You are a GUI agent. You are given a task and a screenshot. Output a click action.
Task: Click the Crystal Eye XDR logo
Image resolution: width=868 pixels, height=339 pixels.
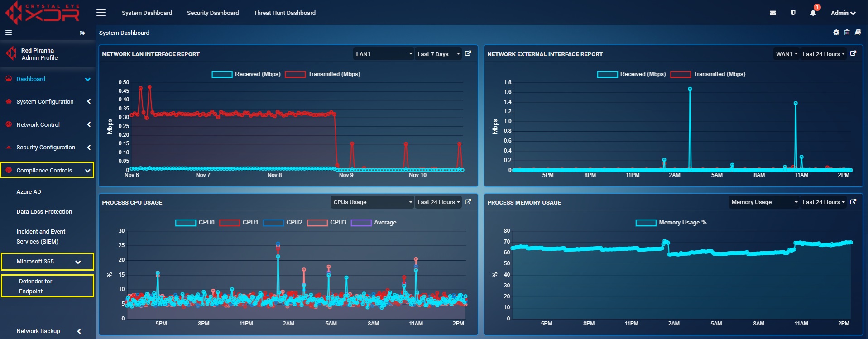(x=43, y=13)
